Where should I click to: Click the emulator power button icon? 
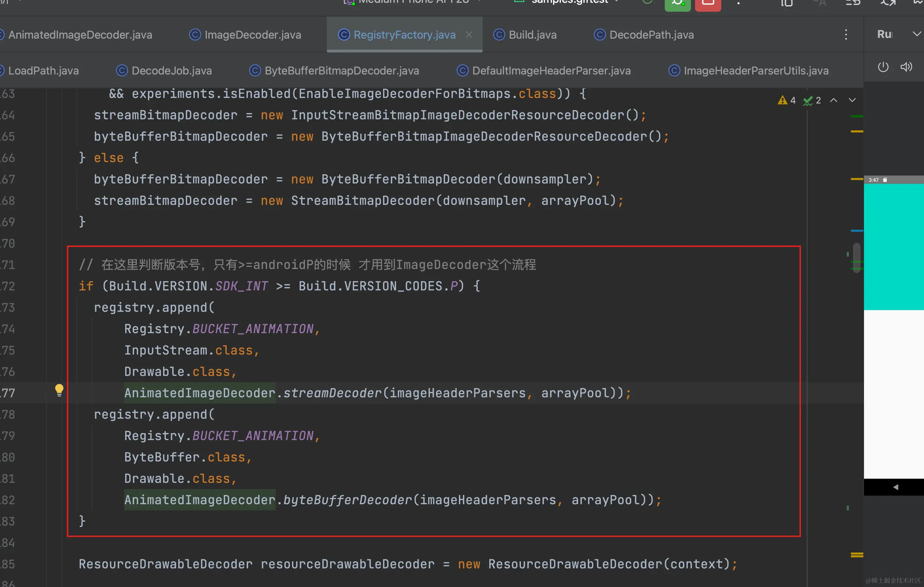click(883, 67)
